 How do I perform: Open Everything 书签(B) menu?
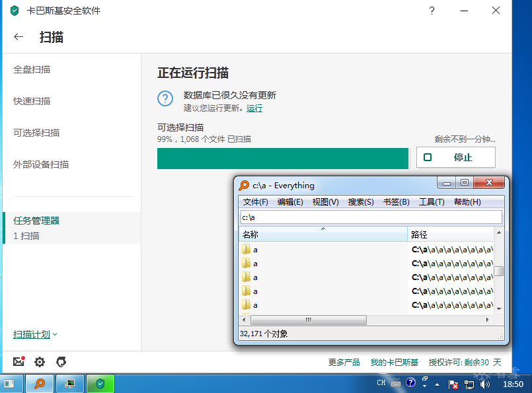(396, 202)
